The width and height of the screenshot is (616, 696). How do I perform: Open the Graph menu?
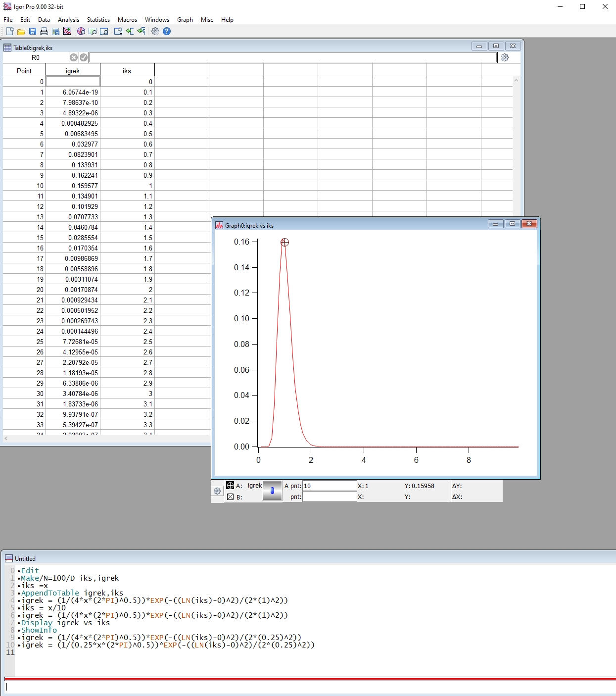click(x=185, y=20)
